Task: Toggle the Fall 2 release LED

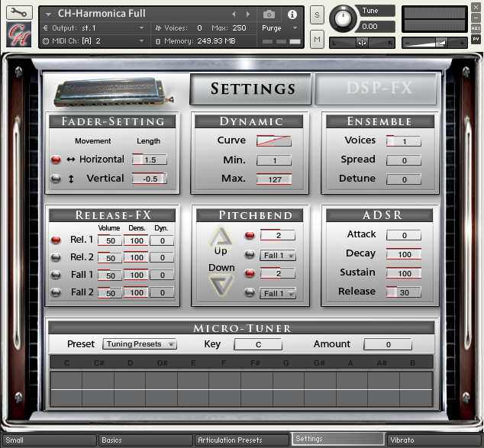Action: click(56, 292)
